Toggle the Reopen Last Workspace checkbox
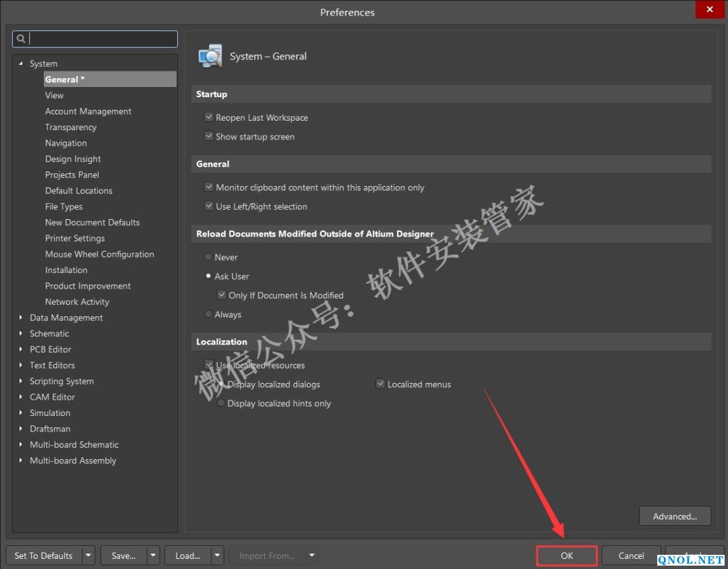Viewport: 728px width, 569px height. (209, 117)
